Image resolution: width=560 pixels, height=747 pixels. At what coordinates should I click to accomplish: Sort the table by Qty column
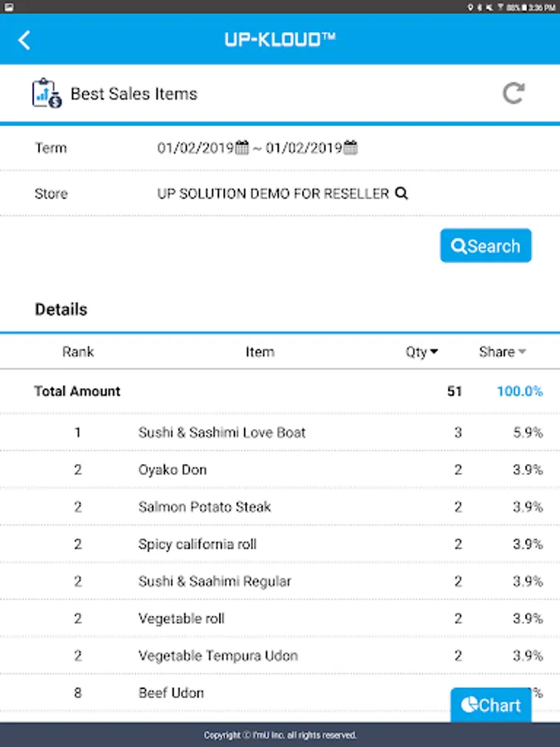click(x=421, y=352)
